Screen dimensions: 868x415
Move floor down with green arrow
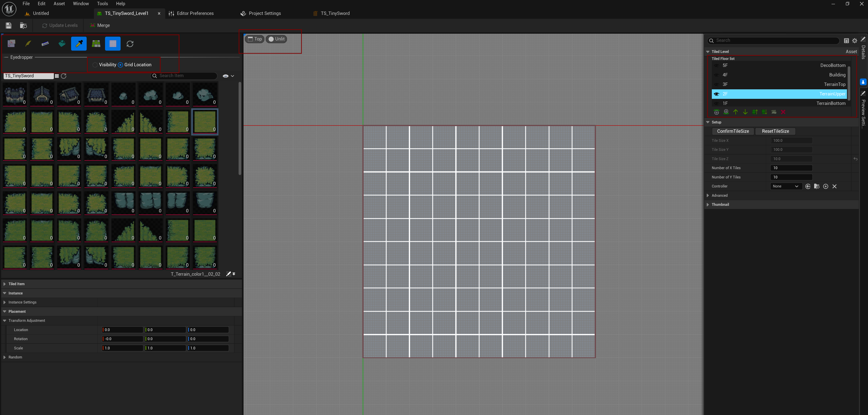point(745,112)
